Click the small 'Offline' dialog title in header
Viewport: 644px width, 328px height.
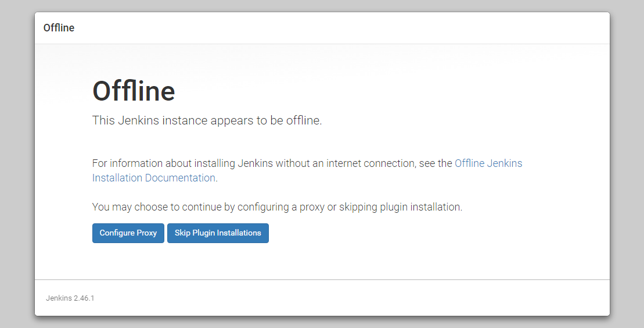[x=59, y=27]
